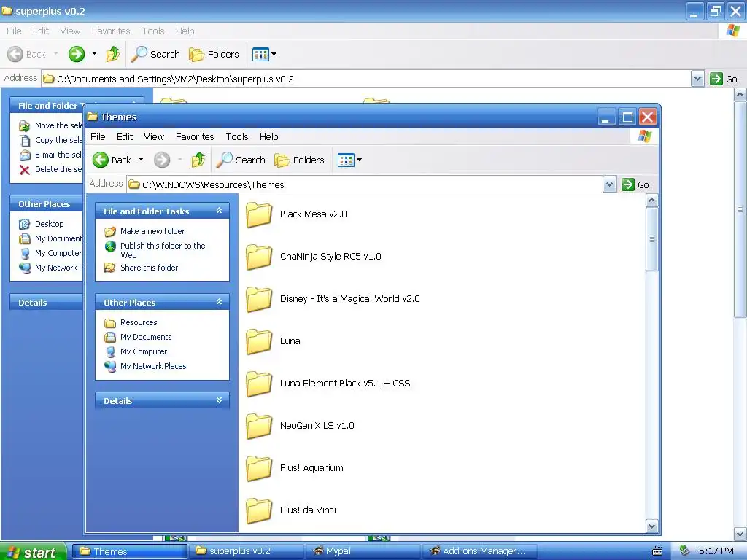Click superplus window address field
The width and height of the screenshot is (747, 560).
(x=366, y=79)
